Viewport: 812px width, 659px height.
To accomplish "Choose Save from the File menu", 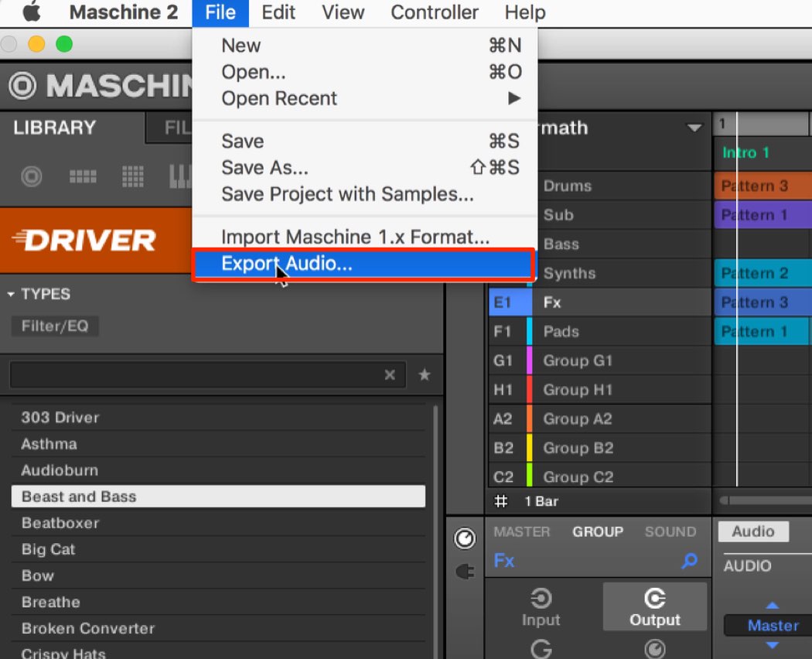I will pyautogui.click(x=364, y=142).
